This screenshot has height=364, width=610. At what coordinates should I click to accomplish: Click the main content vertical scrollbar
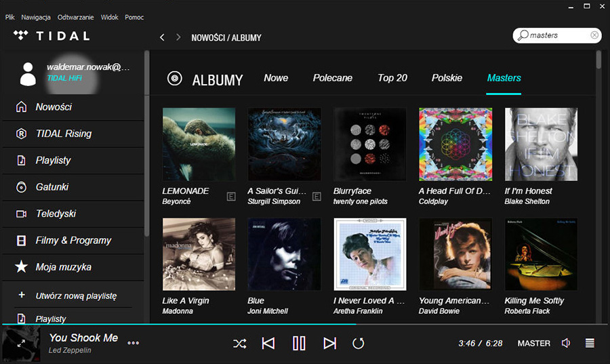(x=598, y=60)
